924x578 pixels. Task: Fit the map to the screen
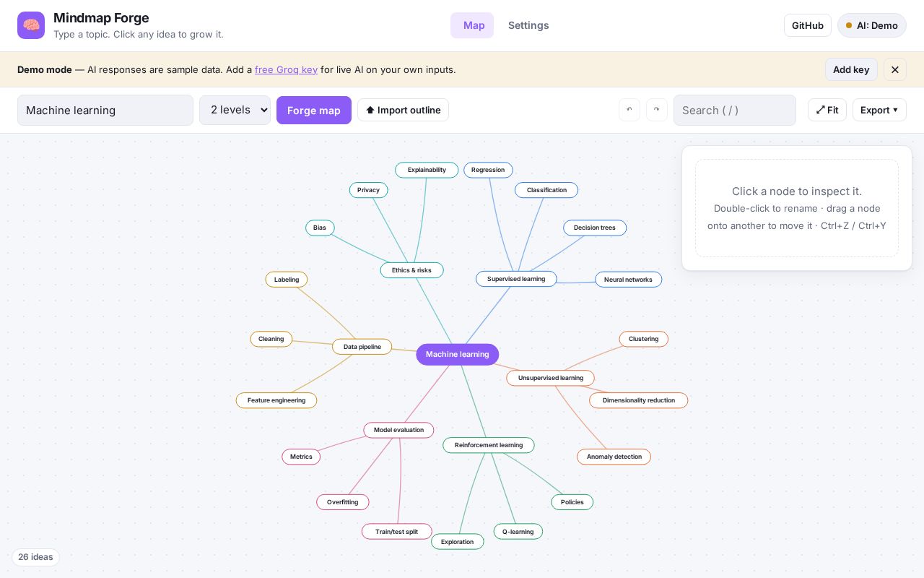click(x=827, y=110)
